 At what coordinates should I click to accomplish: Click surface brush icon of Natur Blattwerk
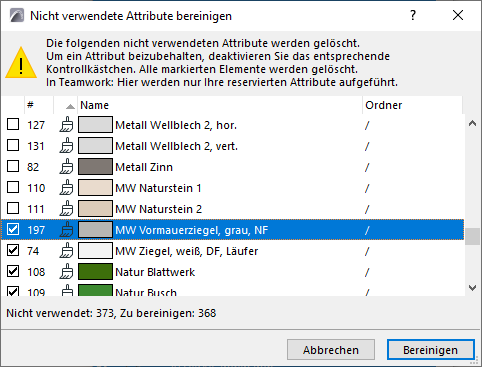[x=66, y=272]
